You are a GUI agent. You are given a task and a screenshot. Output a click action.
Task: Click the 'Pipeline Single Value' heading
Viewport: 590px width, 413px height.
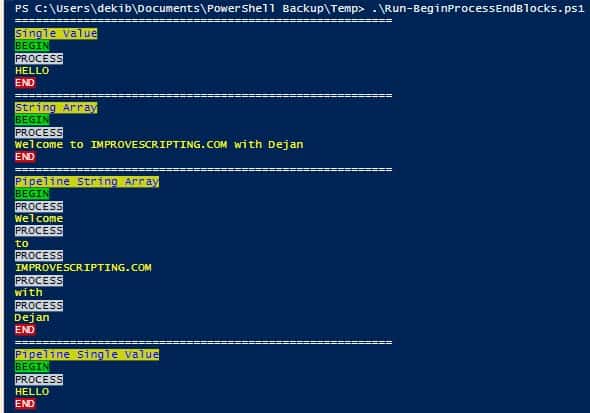[87, 354]
